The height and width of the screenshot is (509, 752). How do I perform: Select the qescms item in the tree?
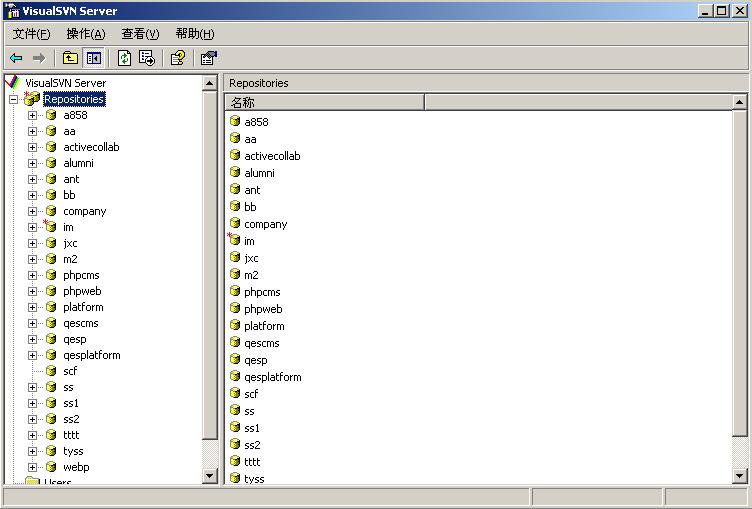[x=81, y=323]
